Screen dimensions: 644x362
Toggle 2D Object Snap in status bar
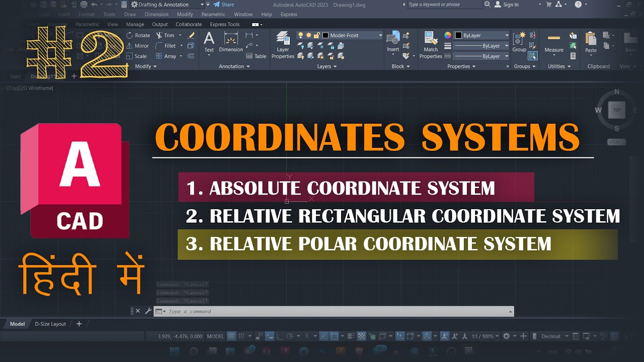[335, 336]
